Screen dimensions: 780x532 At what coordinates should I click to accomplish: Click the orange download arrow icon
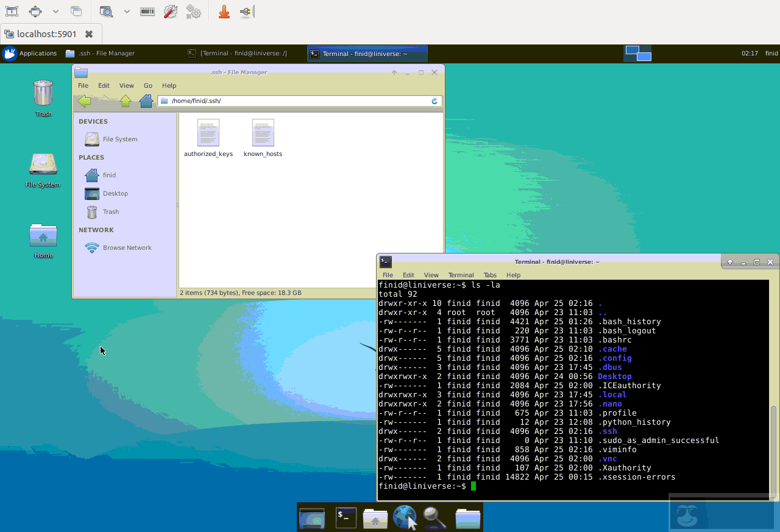pos(224,12)
